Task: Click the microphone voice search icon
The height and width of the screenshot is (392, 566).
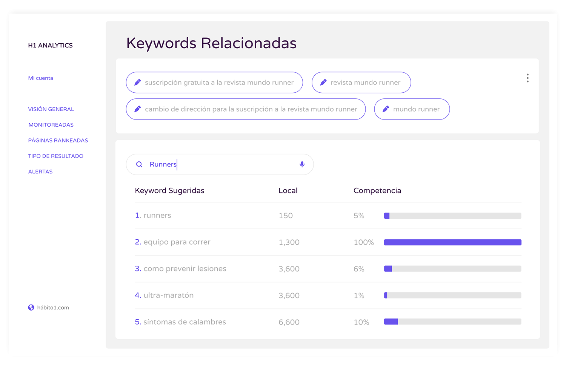Action: pyautogui.click(x=302, y=164)
